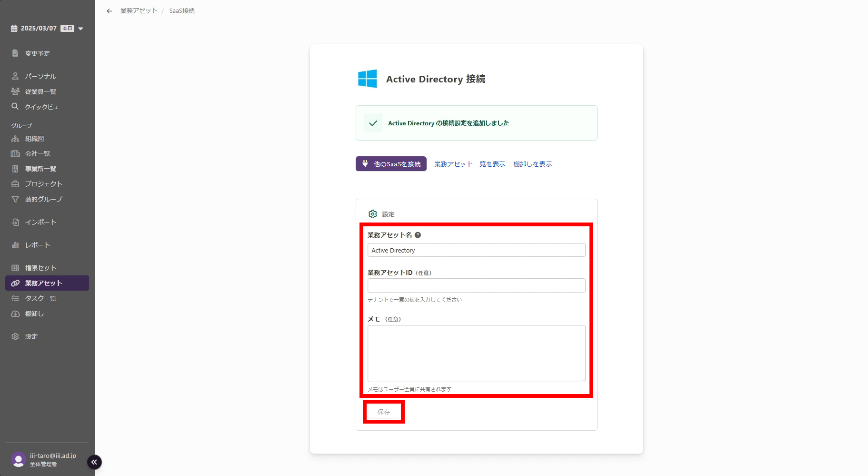Click the 保存 button
868x476 pixels.
[x=384, y=412]
